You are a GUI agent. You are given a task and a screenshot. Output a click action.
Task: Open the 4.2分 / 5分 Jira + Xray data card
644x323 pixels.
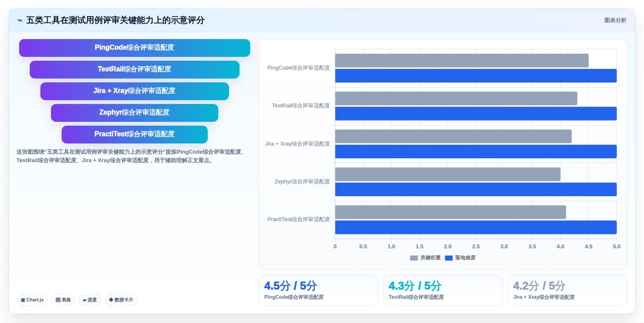tap(567, 290)
